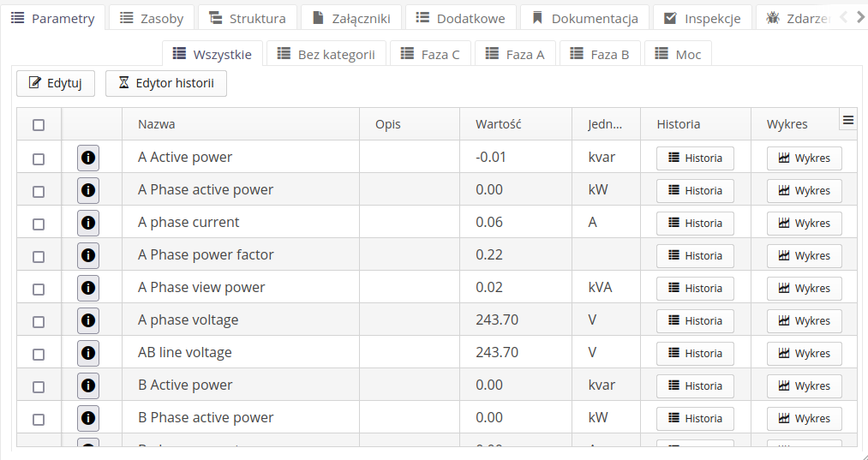Viewport: 868px width, 460px height.
Task: Toggle select-all checkbox in table header
Action: (39, 125)
